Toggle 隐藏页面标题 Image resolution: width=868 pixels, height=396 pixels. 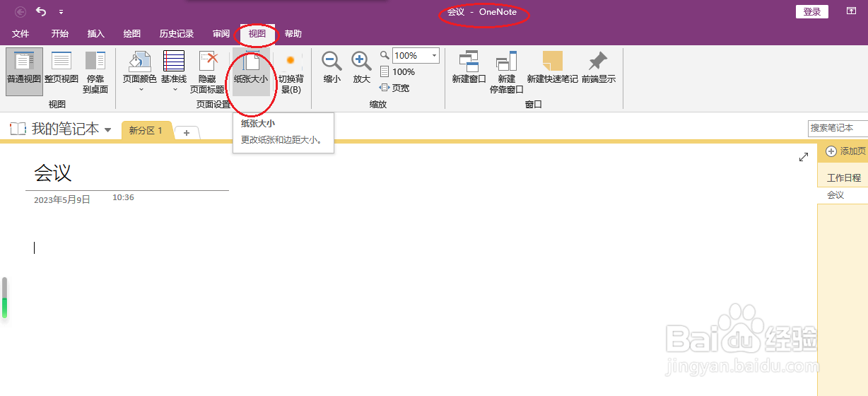coord(207,71)
